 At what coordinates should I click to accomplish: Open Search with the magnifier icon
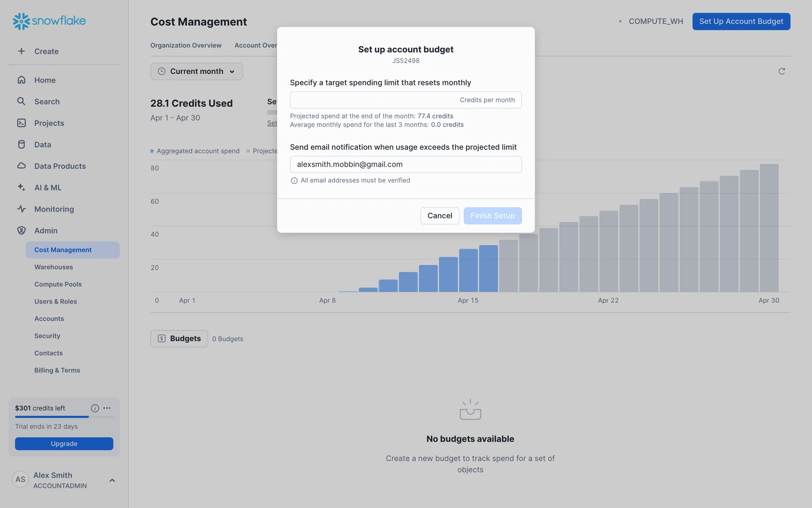(21, 101)
